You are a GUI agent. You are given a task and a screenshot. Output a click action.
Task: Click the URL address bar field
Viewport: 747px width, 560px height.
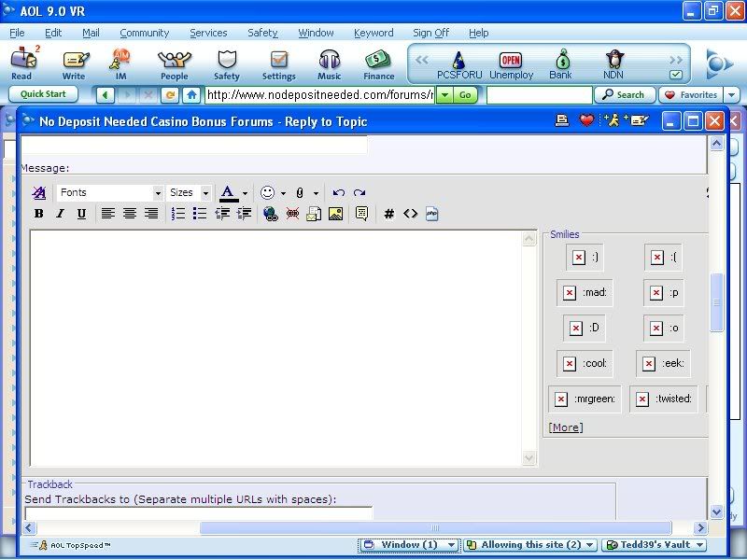coord(320,95)
